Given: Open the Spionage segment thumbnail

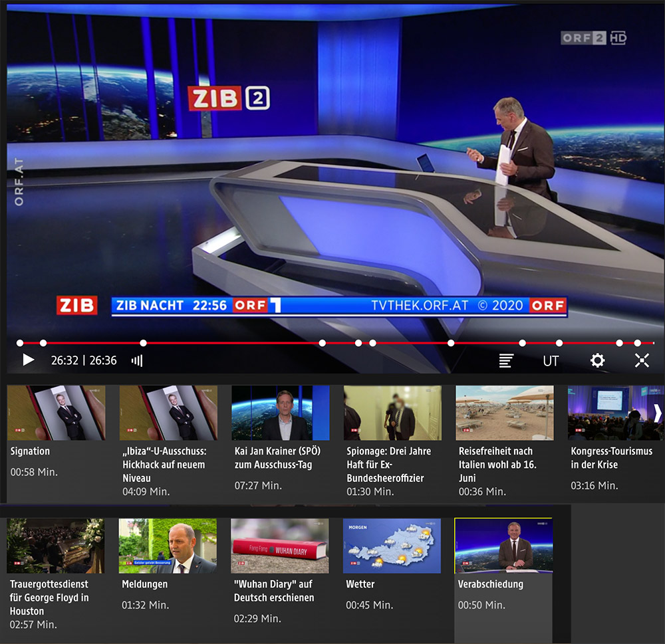Looking at the screenshot, I should 392,413.
